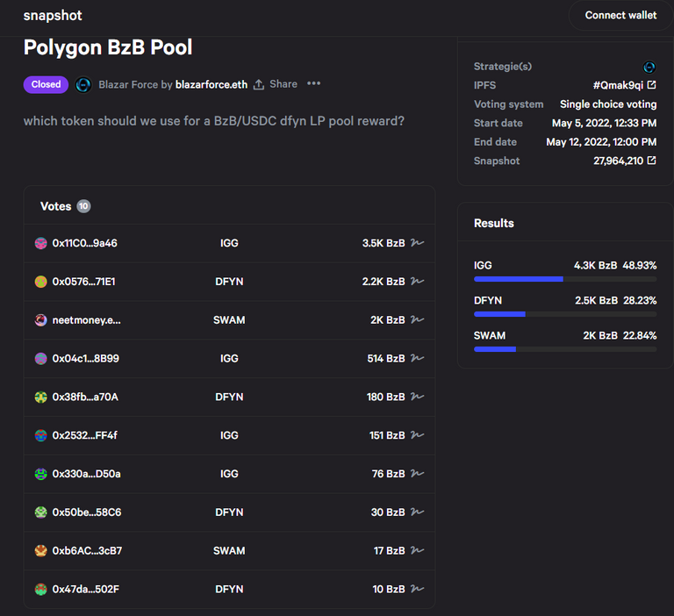The width and height of the screenshot is (674, 616).
Task: Open voter profile 0x330a...D50a
Action: click(86, 474)
